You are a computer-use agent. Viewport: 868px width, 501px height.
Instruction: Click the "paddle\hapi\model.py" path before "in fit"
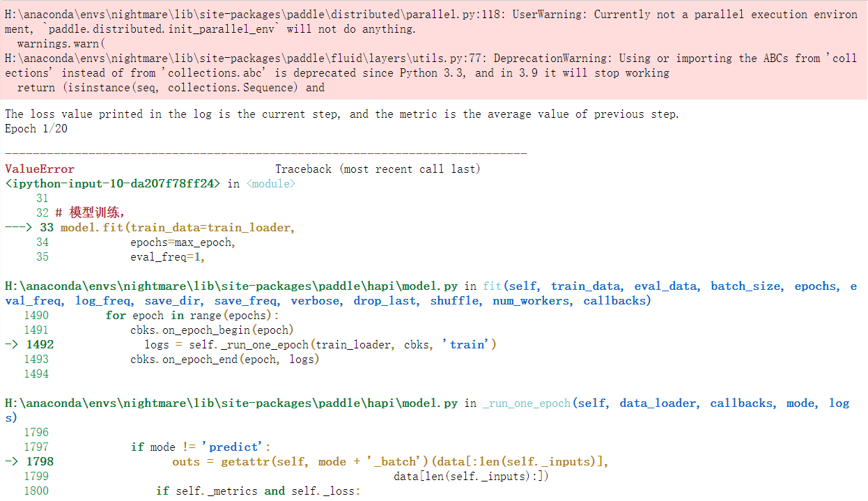pos(231,286)
